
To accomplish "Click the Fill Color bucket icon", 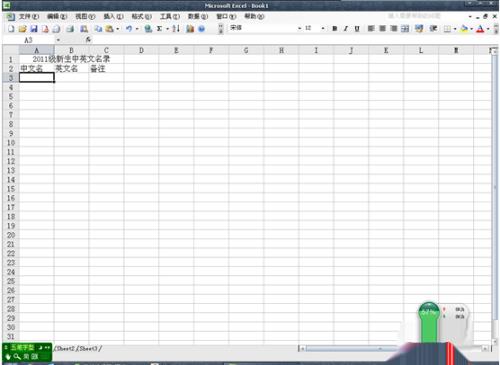I will point(464,29).
